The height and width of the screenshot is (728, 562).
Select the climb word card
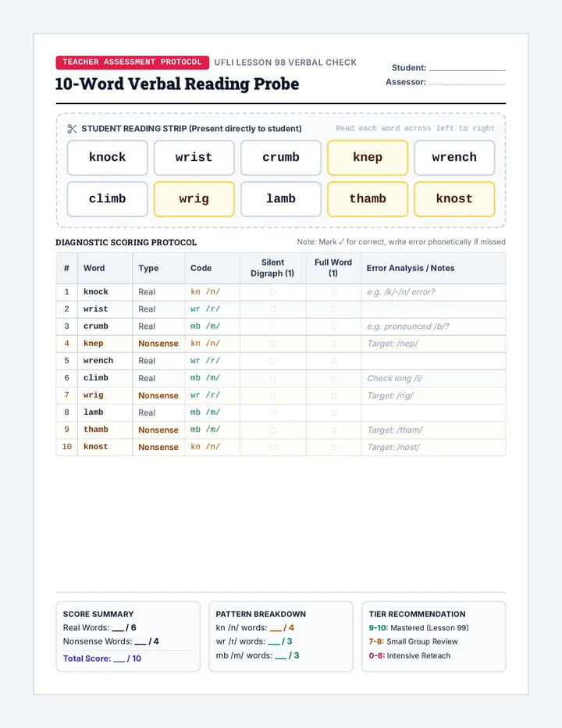(107, 199)
